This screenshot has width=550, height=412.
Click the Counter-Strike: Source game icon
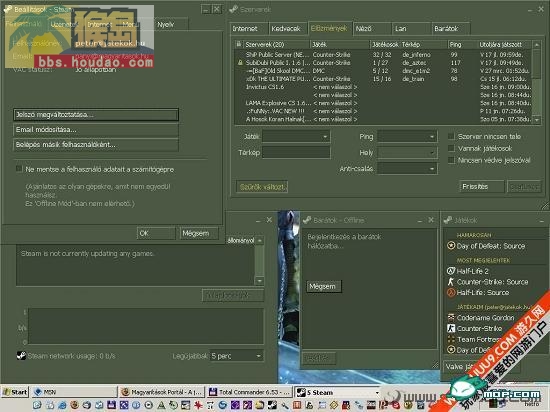click(x=451, y=281)
